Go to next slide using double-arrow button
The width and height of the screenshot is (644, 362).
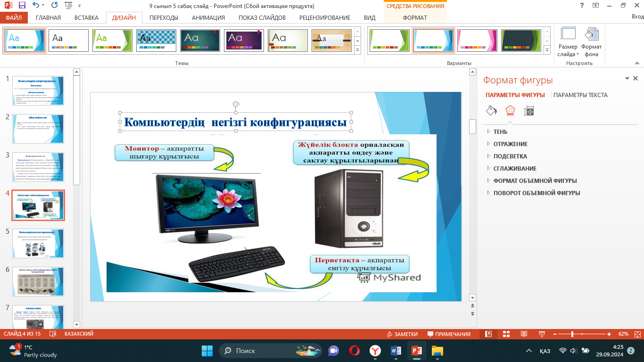(472, 314)
